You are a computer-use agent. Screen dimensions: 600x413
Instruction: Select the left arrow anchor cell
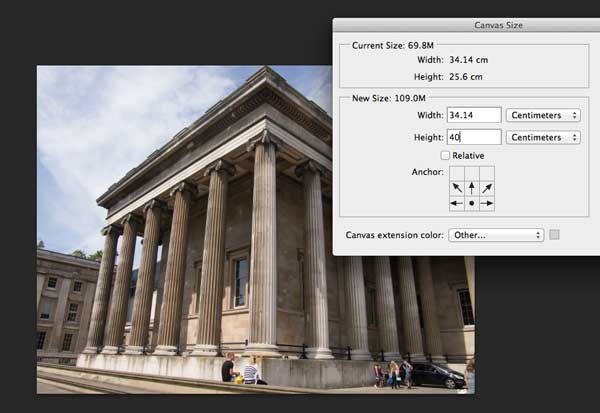[457, 203]
